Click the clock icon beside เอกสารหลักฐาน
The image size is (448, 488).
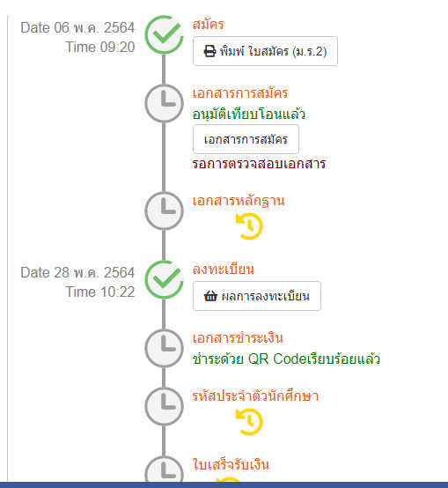[165, 211]
